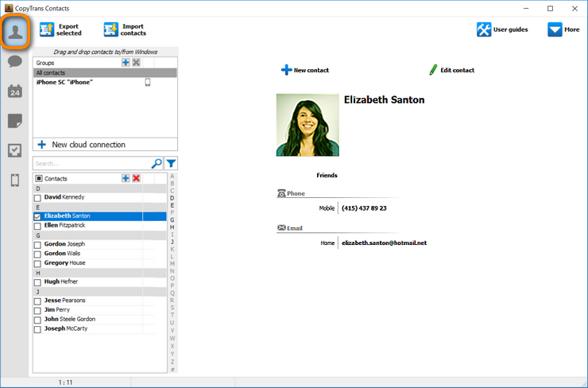Click Export selected button
This screenshot has height=388, width=588.
click(60, 29)
